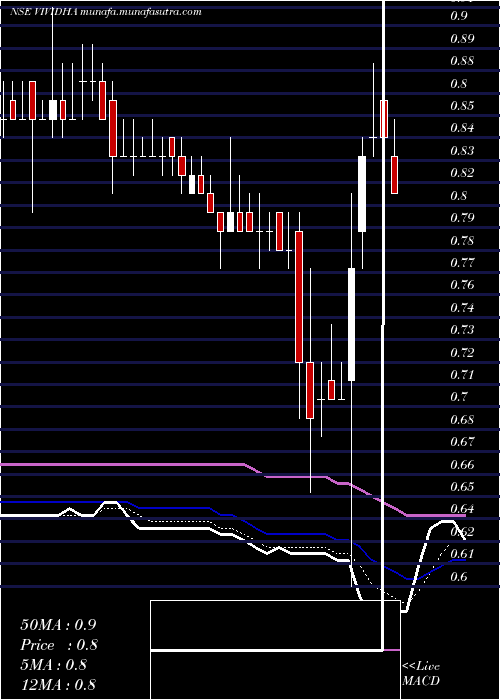Click the 0.84 axis value
The width and height of the screenshot is (500, 700).
[x=462, y=129]
